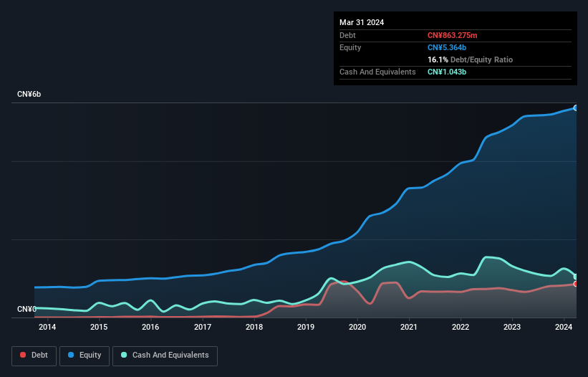Click the 2016 x-axis label
The width and height of the screenshot is (588, 377).
pyautogui.click(x=150, y=327)
